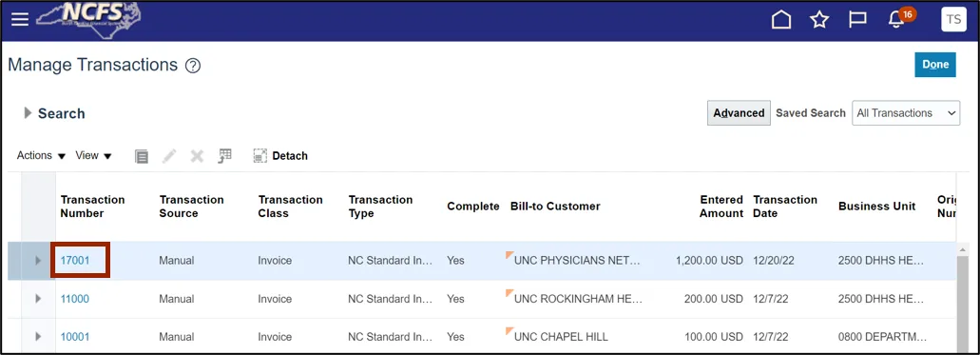
Task: Click the Done button
Action: pos(935,65)
